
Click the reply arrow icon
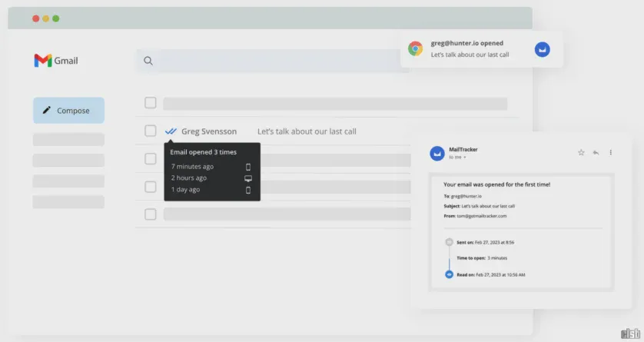(596, 152)
